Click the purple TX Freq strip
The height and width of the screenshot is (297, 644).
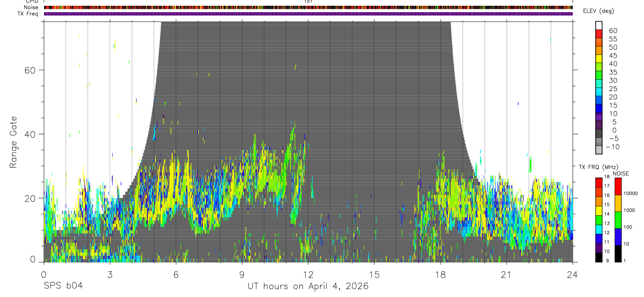point(308,14)
